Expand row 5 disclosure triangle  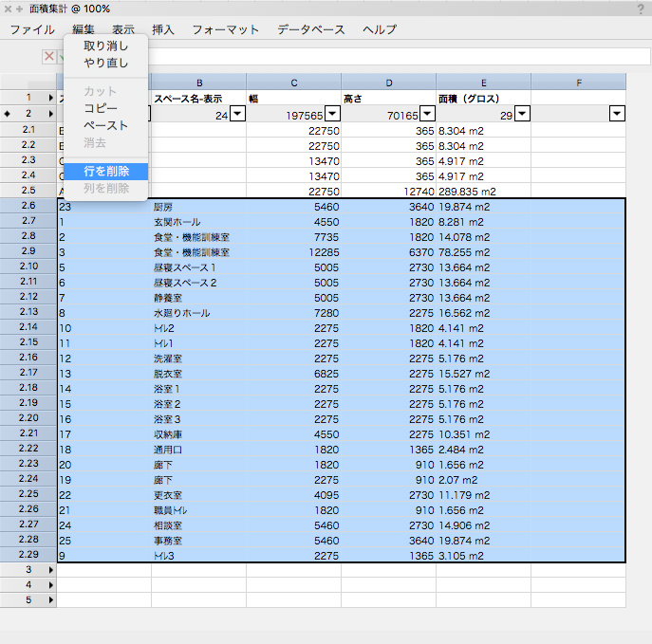click(50, 600)
